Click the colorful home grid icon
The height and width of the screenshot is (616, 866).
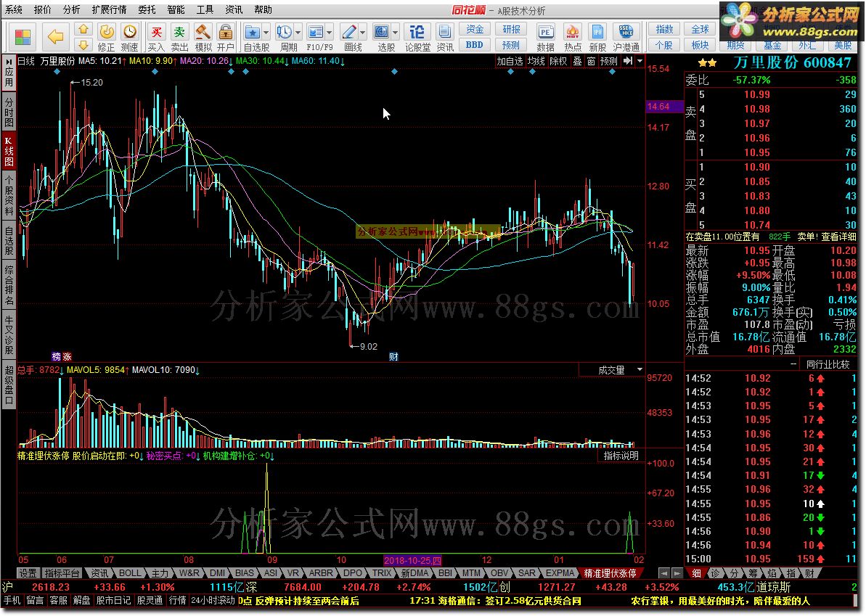tap(23, 37)
